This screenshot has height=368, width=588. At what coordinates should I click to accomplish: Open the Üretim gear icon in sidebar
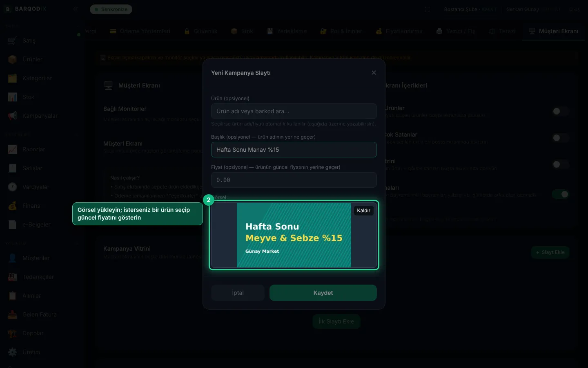pyautogui.click(x=13, y=352)
